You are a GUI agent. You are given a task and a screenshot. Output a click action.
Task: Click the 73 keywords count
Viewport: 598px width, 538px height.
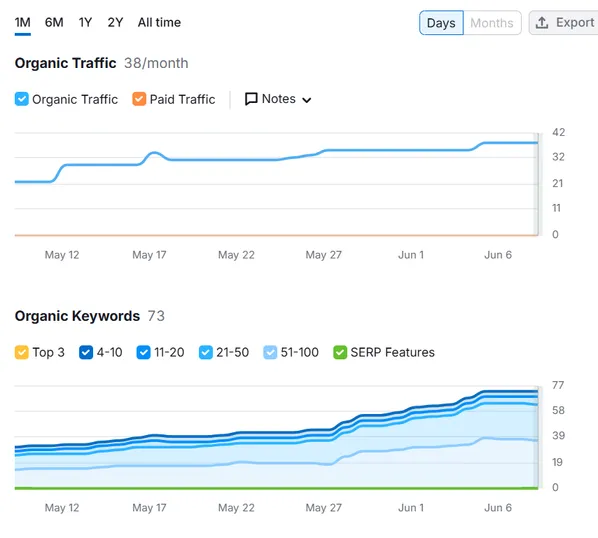[156, 316]
